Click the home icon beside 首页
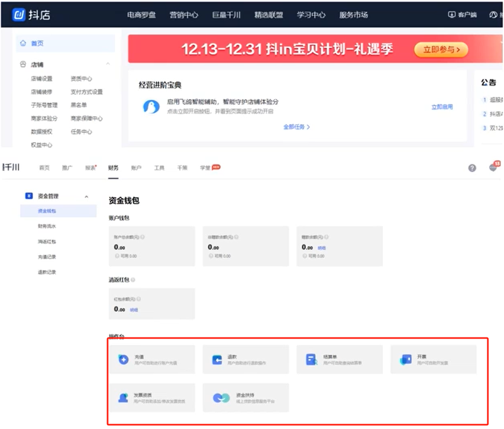This screenshot has height=429, width=504. point(23,43)
